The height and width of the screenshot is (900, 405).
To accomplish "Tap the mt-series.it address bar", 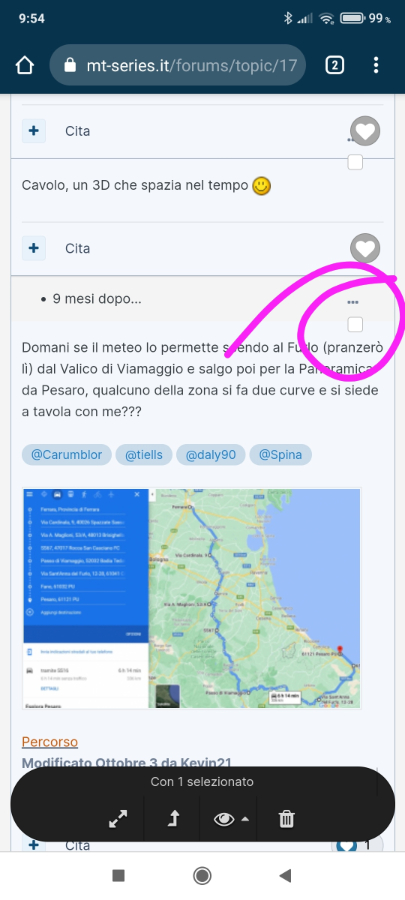I will (178, 65).
